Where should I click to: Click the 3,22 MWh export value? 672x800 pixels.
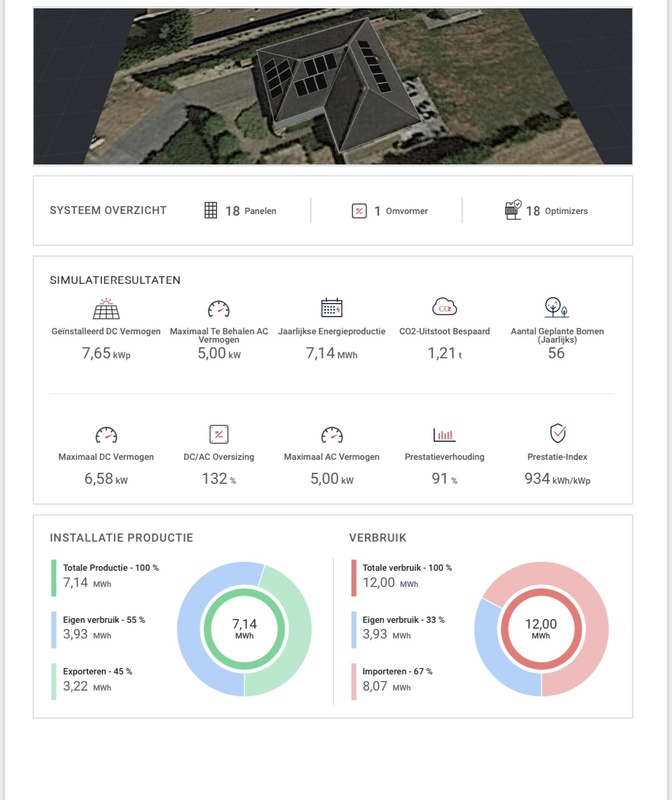tap(87, 686)
